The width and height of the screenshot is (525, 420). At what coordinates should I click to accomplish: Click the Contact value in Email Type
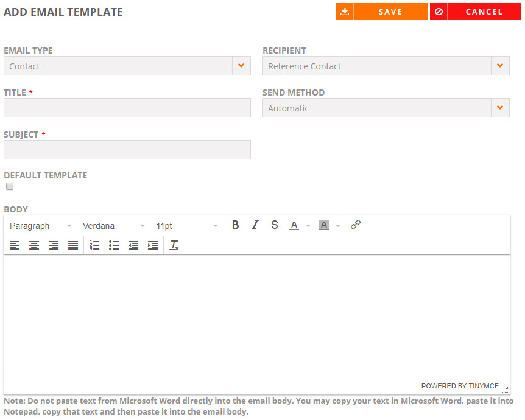[24, 66]
